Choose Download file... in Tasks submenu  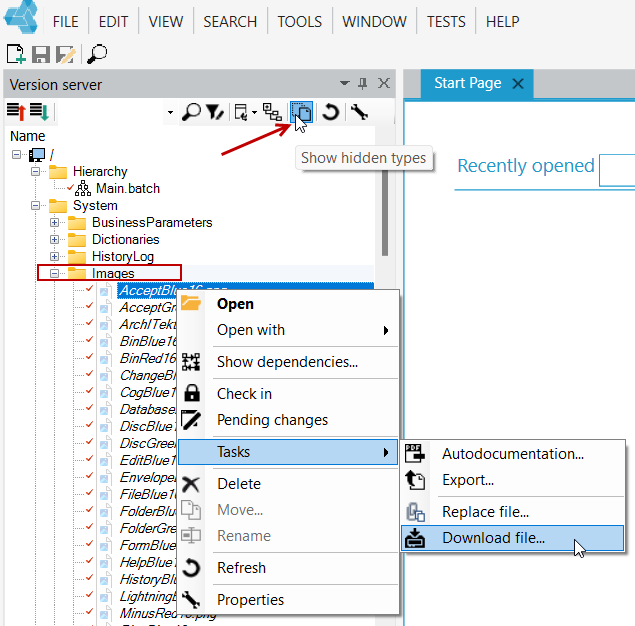[x=512, y=538]
